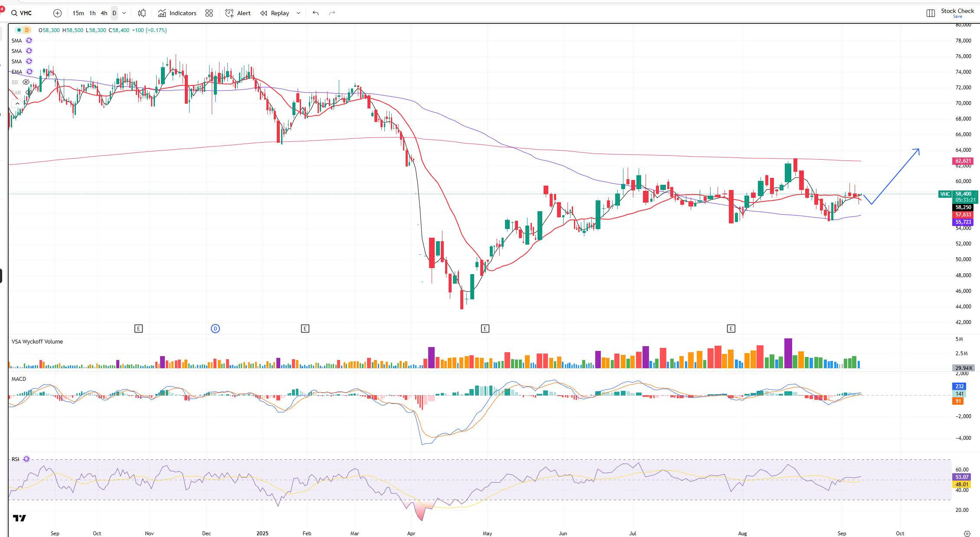
Task: Create an Alert
Action: tap(238, 13)
